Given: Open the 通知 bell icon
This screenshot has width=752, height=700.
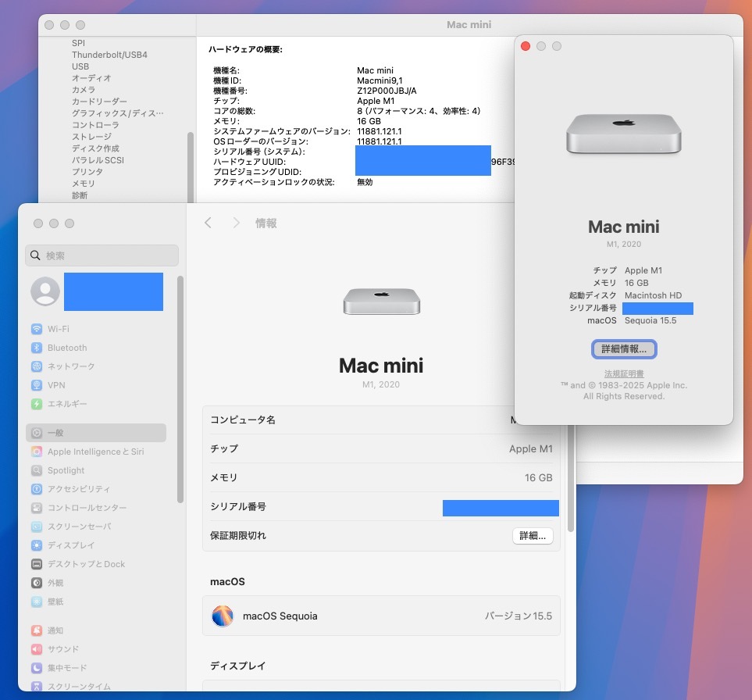Looking at the screenshot, I should [37, 630].
